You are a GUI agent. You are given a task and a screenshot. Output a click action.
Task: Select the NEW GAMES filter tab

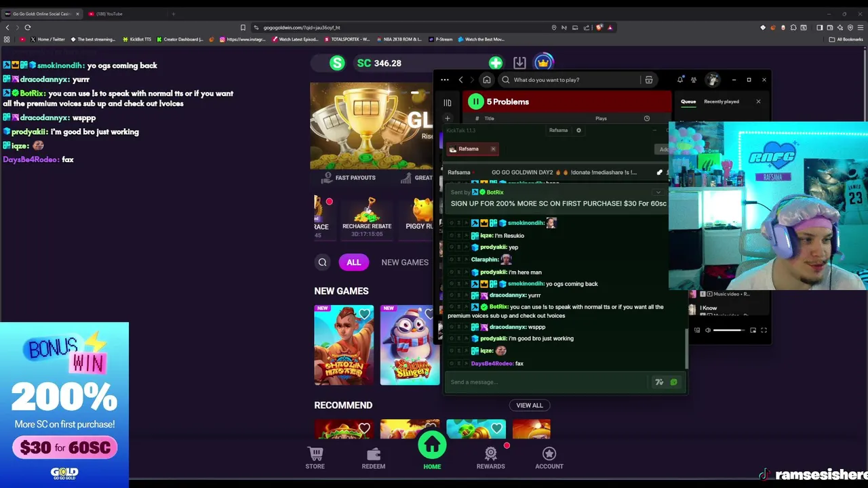(405, 262)
